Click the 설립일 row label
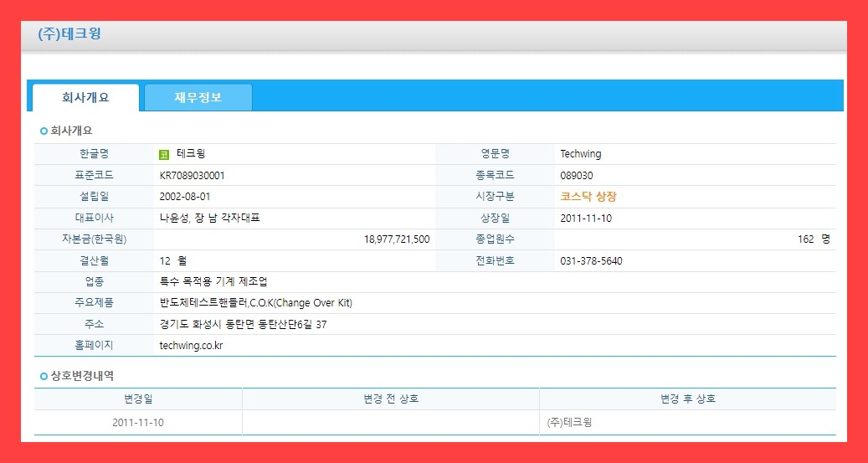The width and height of the screenshot is (868, 463). [94, 197]
